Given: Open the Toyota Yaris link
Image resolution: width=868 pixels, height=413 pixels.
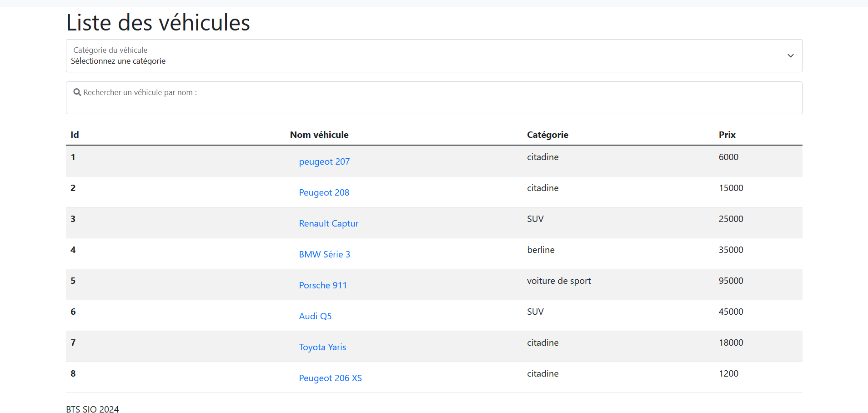Looking at the screenshot, I should 322,347.
